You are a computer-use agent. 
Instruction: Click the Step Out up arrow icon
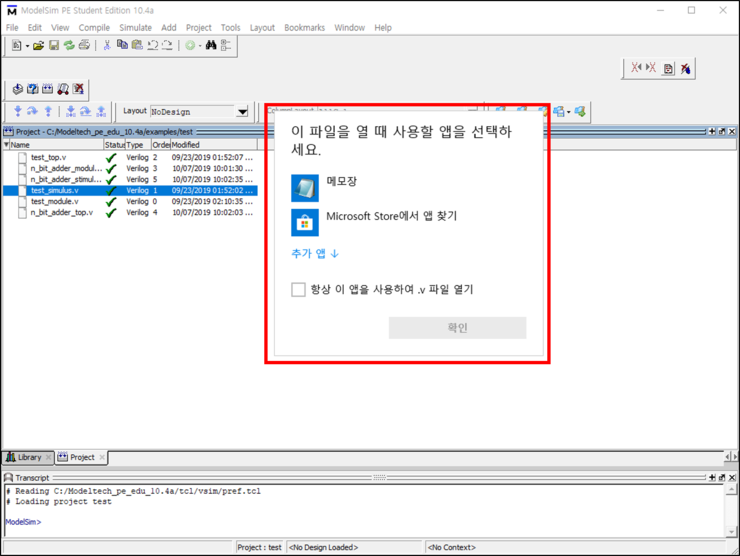48,111
